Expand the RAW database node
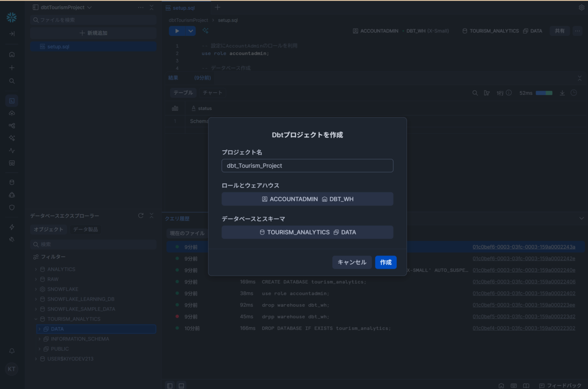 pyautogui.click(x=36, y=279)
